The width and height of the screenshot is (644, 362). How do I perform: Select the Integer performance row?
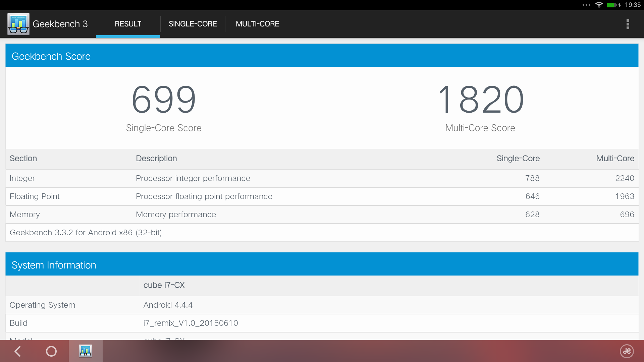[322, 178]
